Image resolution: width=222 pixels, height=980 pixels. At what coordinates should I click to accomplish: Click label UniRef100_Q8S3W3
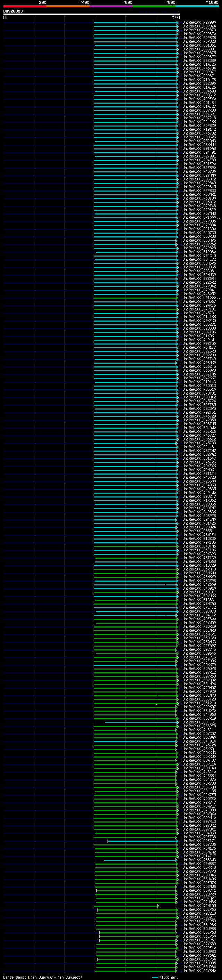[199, 860]
